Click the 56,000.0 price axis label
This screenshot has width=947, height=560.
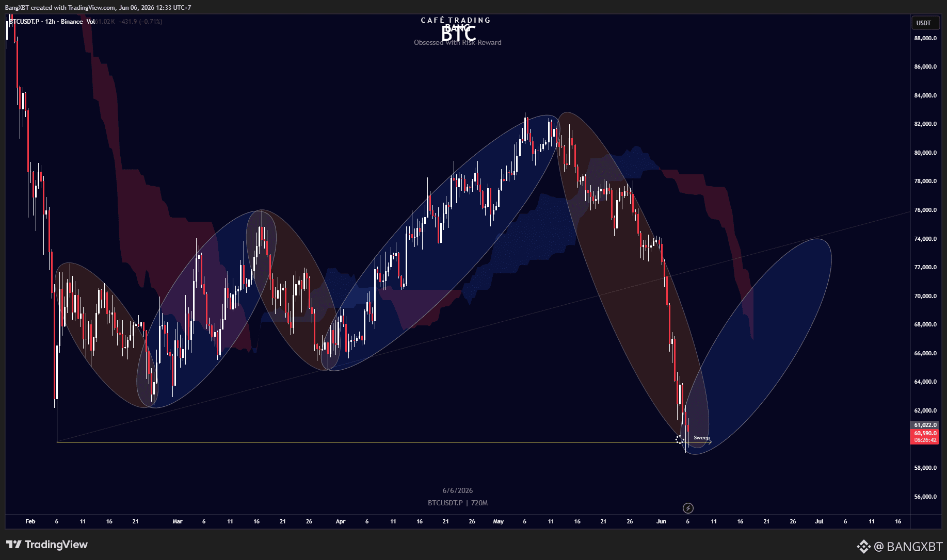pyautogui.click(x=925, y=497)
